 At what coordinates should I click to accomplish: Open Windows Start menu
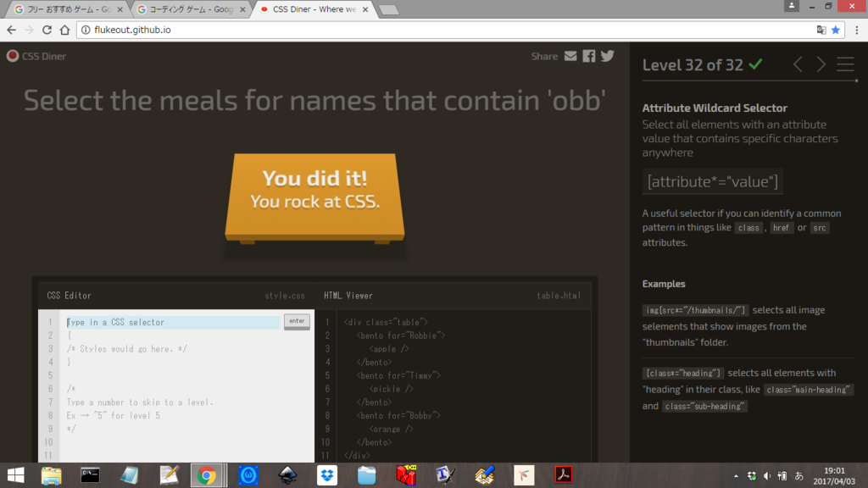pos(15,475)
